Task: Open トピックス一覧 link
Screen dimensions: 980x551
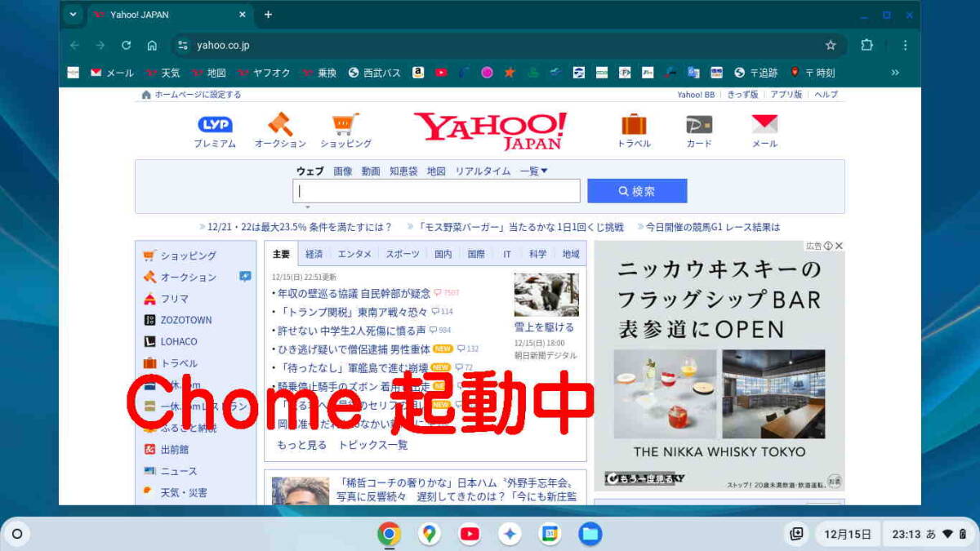Action: coord(373,445)
